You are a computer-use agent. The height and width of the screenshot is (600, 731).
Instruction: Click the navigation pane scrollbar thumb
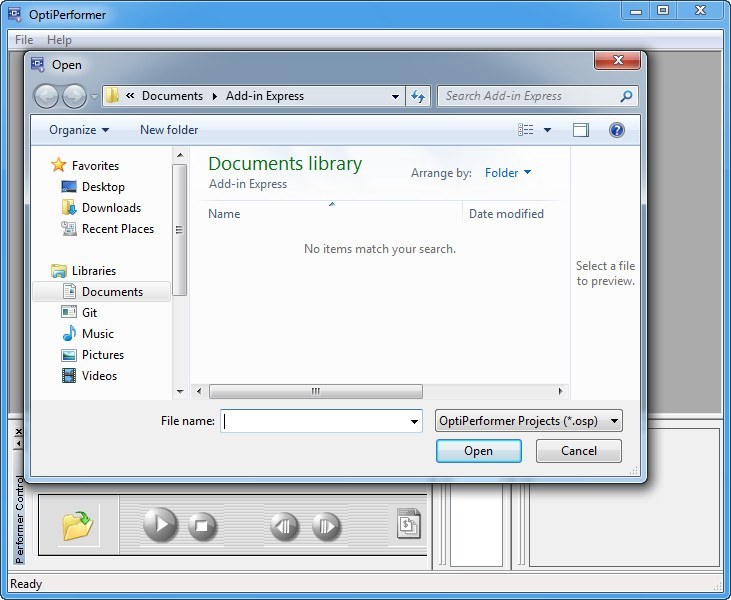(x=179, y=229)
